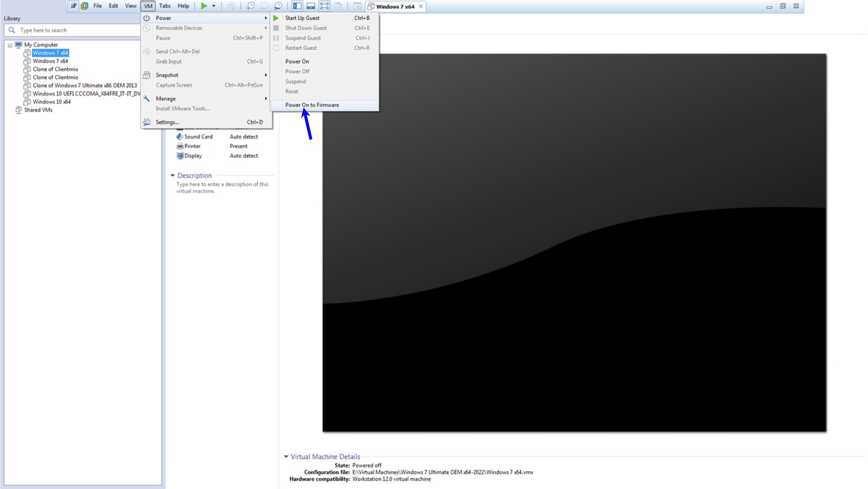The height and width of the screenshot is (489, 868).
Task: Click the VMware Workstation logo icon
Action: 84,6
